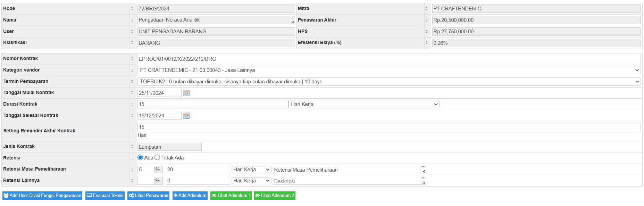Select the Tidak Ada retensi radio option
Image resolution: width=644 pixels, height=206 pixels.
[x=157, y=158]
